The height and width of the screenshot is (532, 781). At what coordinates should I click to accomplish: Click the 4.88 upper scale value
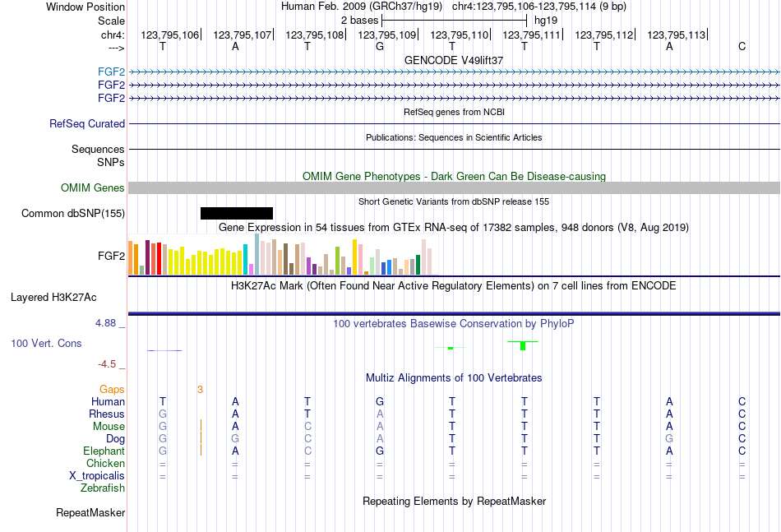(105, 323)
